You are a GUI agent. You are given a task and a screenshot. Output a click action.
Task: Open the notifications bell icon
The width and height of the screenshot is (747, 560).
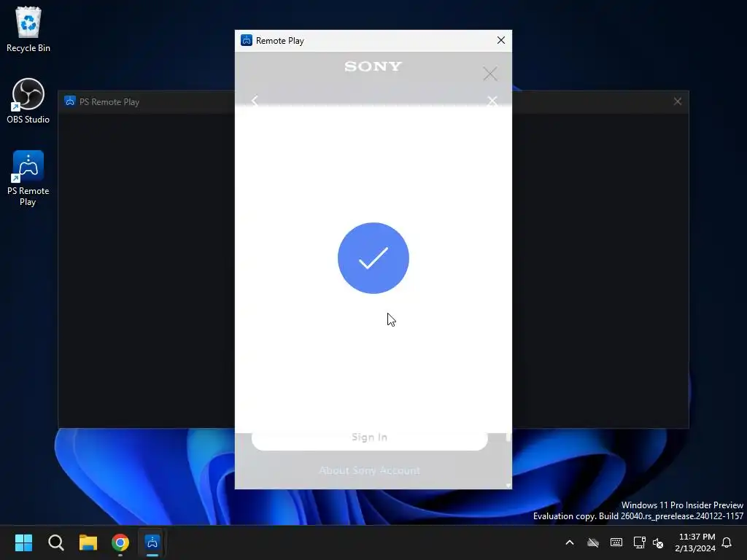coord(727,542)
